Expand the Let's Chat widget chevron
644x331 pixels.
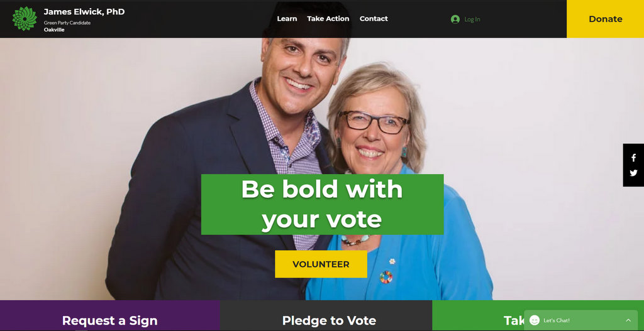628,320
